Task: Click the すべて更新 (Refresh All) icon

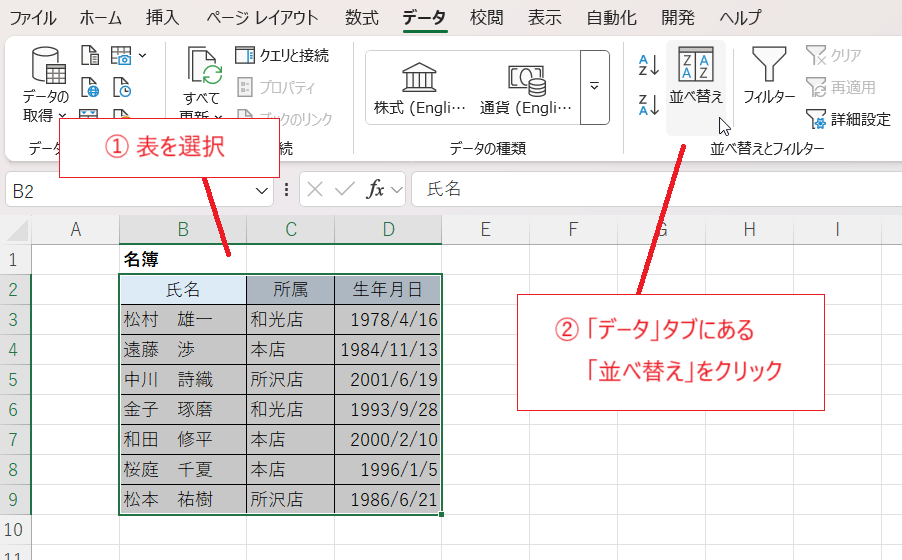Action: pyautogui.click(x=204, y=66)
